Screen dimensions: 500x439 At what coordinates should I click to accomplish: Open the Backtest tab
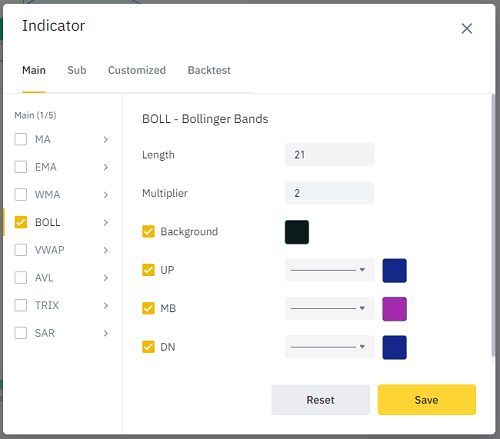pos(209,70)
